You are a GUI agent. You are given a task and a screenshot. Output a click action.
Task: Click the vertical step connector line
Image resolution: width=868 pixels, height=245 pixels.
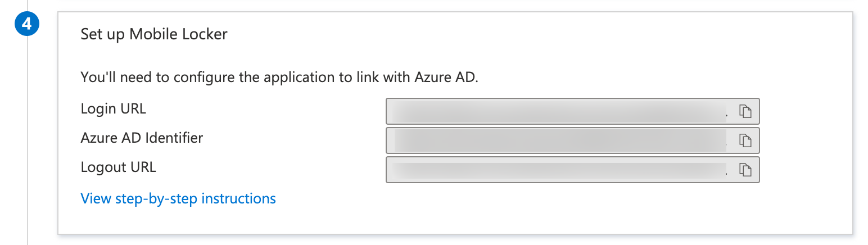pos(27,140)
